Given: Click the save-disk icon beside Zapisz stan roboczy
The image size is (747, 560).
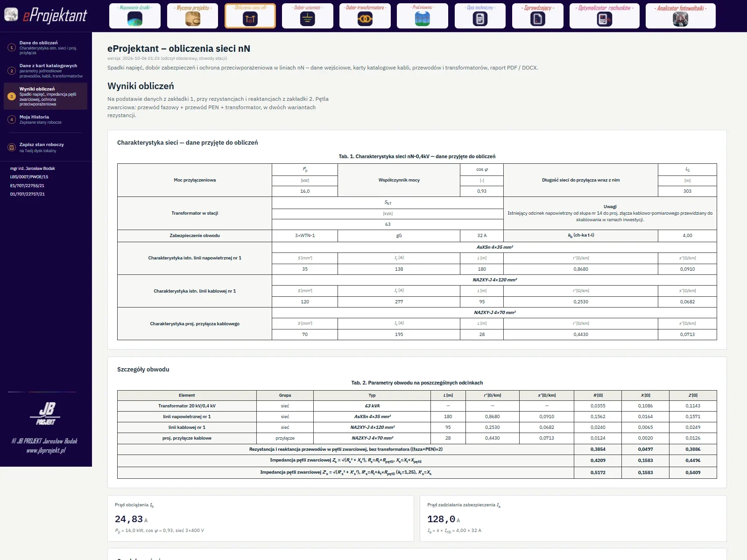Looking at the screenshot, I should (12, 147).
